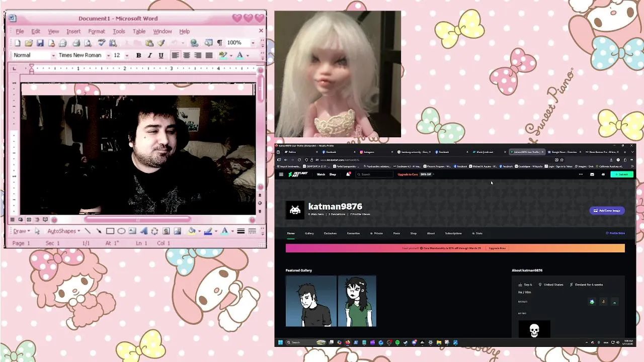The width and height of the screenshot is (644, 362).
Task: Open the Favourites tab on profile
Action: pyautogui.click(x=353, y=233)
